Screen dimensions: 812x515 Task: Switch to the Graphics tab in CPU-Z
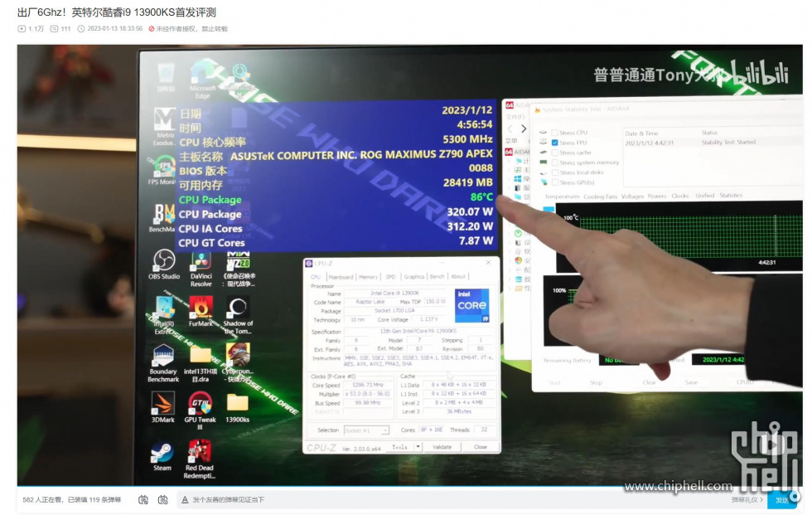(413, 277)
